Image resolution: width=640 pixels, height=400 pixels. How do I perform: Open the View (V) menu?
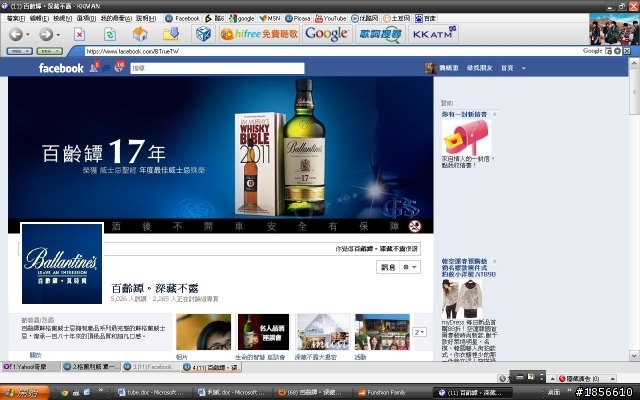pos(62,18)
